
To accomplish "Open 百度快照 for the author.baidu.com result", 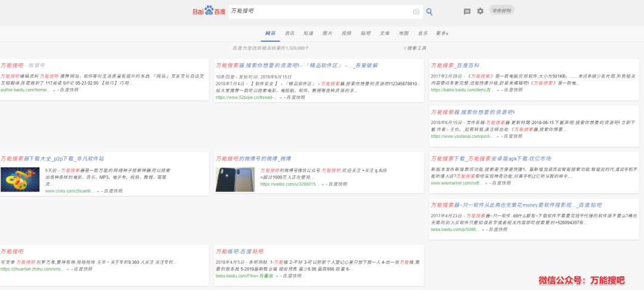I will click(x=69, y=90).
